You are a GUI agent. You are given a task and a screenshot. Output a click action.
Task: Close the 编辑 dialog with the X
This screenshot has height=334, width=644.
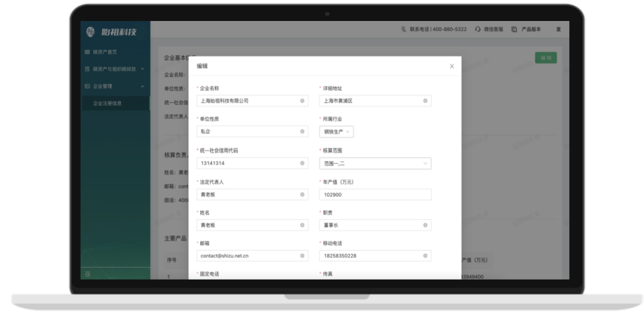452,66
